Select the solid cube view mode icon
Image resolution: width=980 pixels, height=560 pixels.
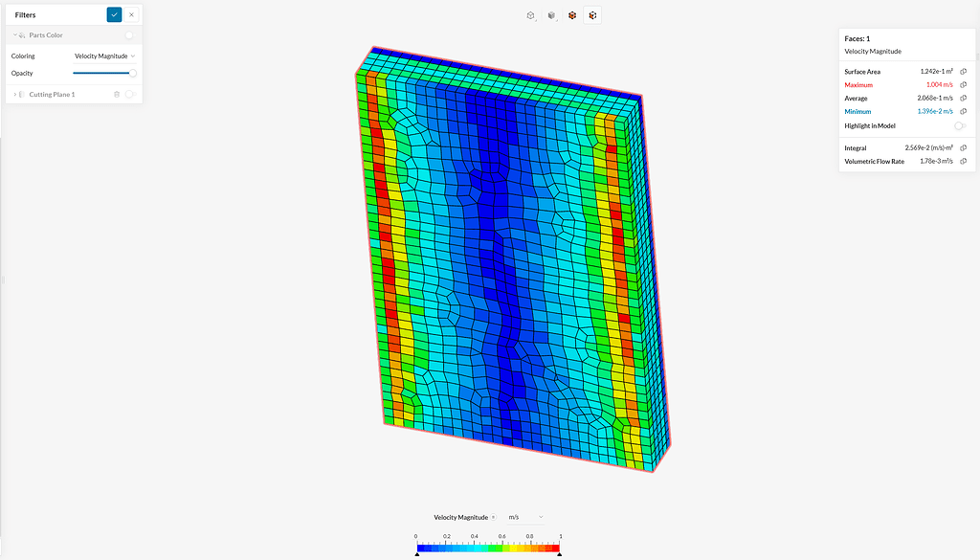click(x=551, y=14)
